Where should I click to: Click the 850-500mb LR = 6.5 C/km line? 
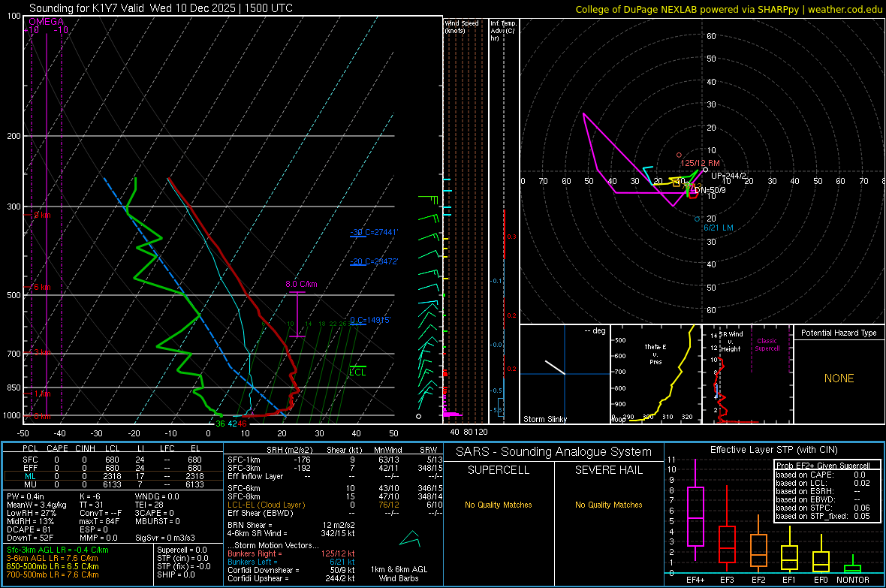(x=53, y=566)
